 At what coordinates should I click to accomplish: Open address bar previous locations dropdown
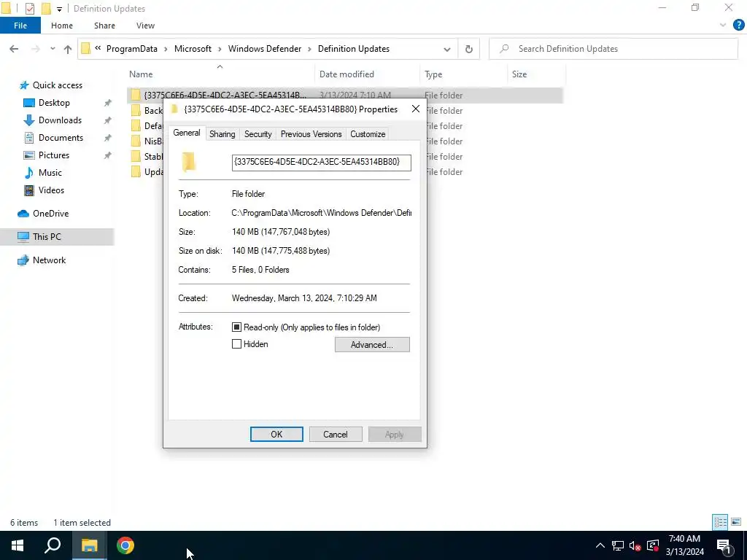[x=447, y=49]
